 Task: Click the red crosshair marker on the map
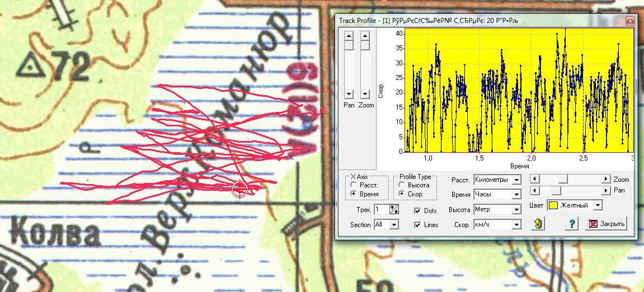click(x=239, y=189)
